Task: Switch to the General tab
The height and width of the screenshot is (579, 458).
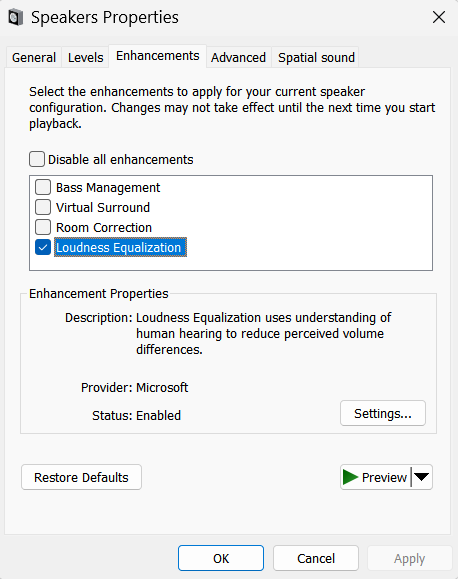Action: tap(34, 58)
